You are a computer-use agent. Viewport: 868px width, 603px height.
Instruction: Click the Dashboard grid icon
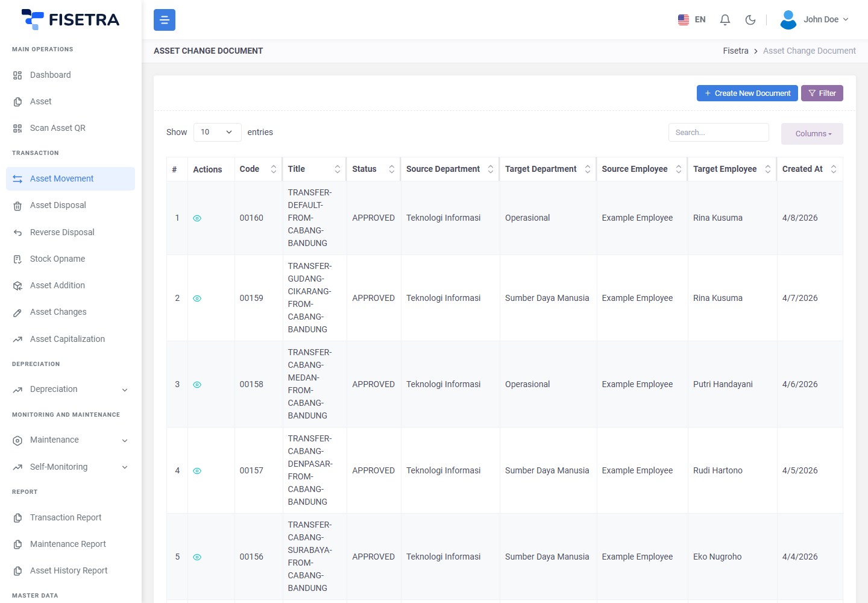click(17, 75)
